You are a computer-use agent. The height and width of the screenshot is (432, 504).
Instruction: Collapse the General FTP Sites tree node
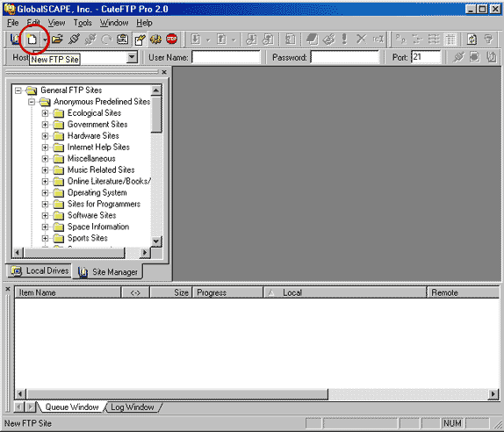click(x=18, y=90)
